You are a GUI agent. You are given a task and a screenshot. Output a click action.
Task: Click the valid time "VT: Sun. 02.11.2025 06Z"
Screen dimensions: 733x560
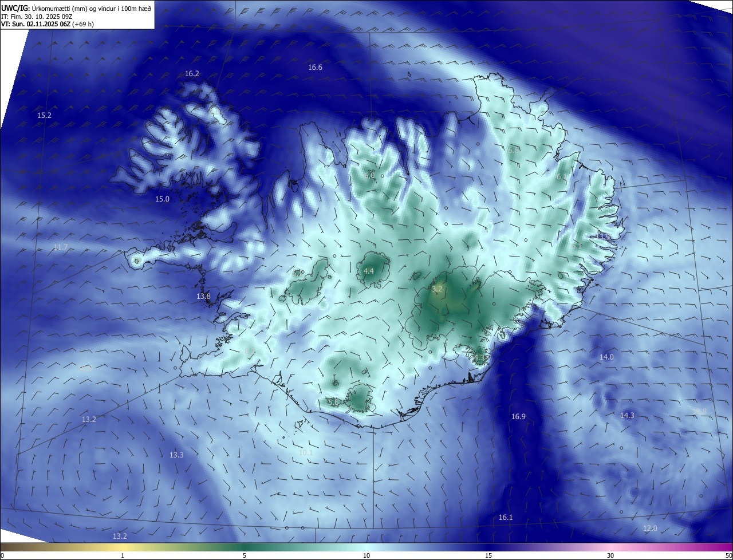pos(36,24)
